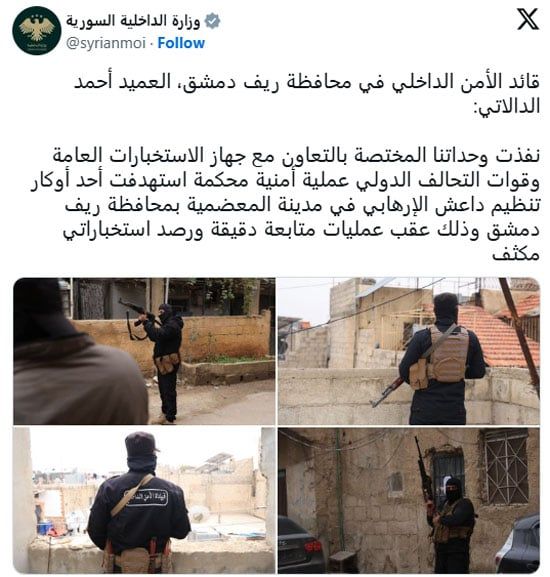Click the final word مكثف in the tweet
This screenshot has height=577, width=550.
point(516,254)
